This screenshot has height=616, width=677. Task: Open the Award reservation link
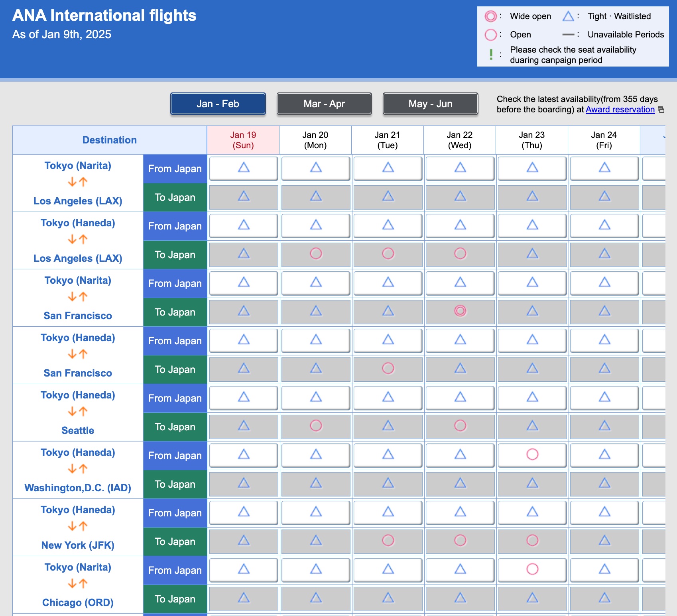(619, 109)
